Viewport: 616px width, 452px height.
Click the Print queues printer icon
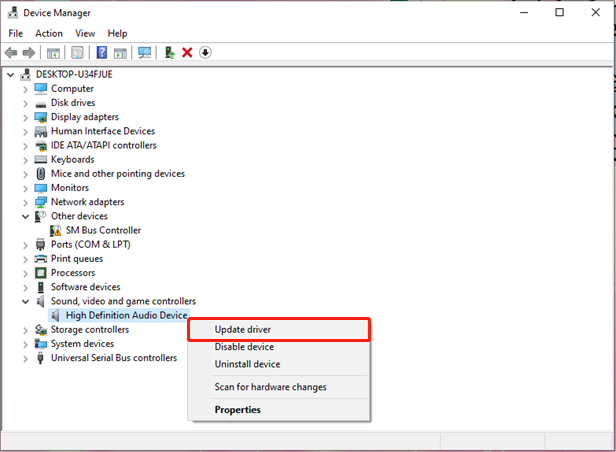[40, 259]
